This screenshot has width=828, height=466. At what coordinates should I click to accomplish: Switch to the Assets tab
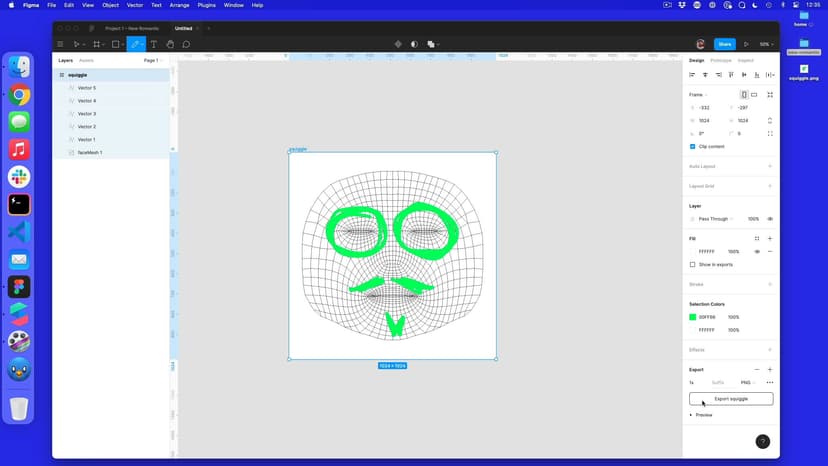click(86, 60)
